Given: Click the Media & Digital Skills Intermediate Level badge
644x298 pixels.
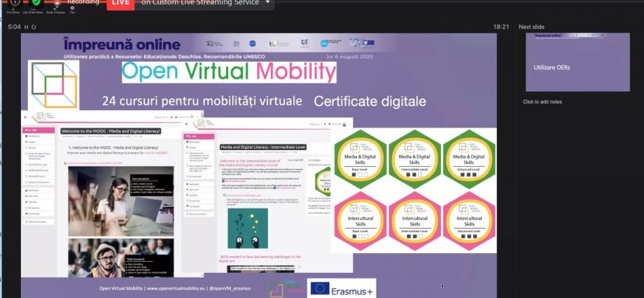Looking at the screenshot, I should point(414,159).
